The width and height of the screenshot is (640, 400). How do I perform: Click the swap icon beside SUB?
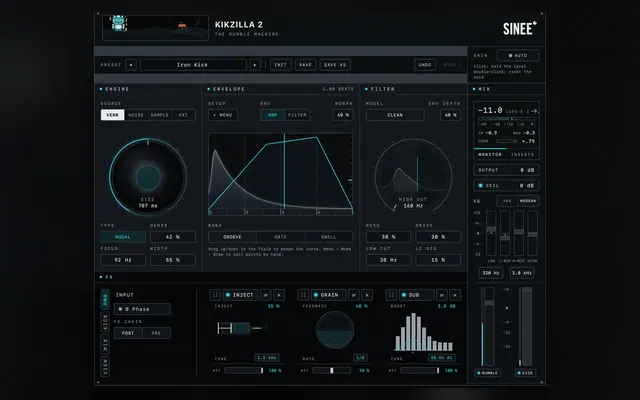tap(442, 295)
